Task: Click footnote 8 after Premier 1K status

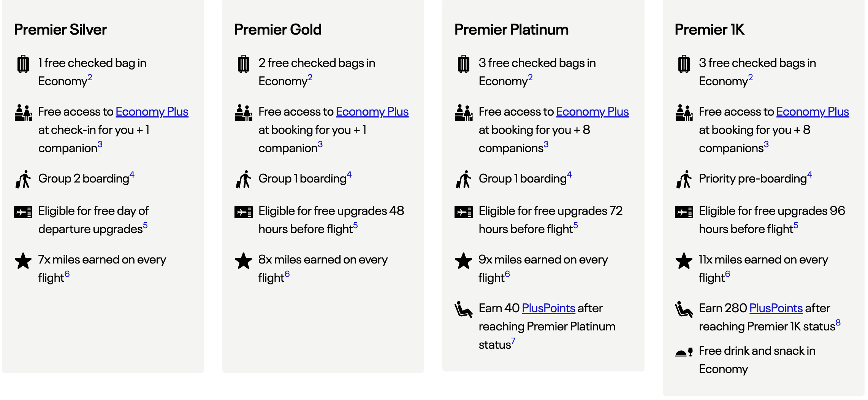Action: tap(838, 323)
